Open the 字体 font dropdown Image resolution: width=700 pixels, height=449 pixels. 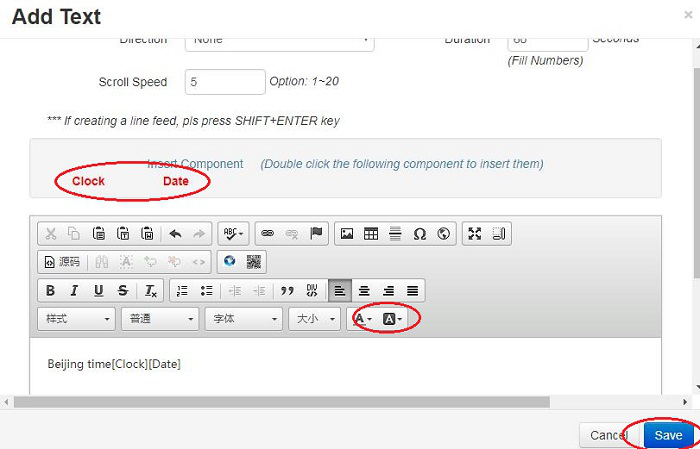coord(244,319)
